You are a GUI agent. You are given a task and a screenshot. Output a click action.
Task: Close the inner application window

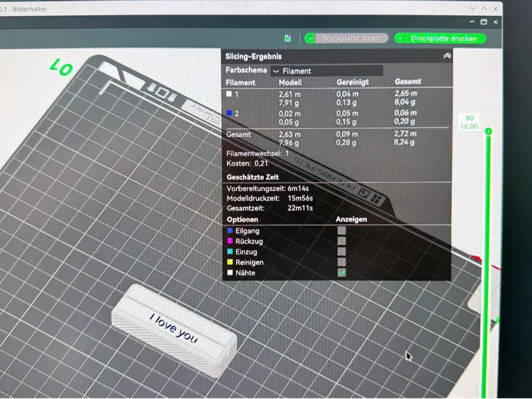pos(495,22)
